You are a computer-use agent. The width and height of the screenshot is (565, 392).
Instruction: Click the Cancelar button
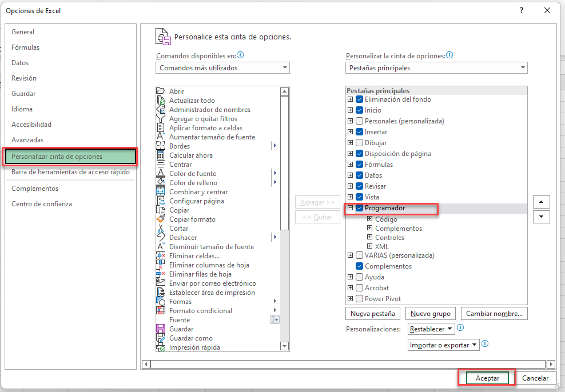tap(535, 378)
